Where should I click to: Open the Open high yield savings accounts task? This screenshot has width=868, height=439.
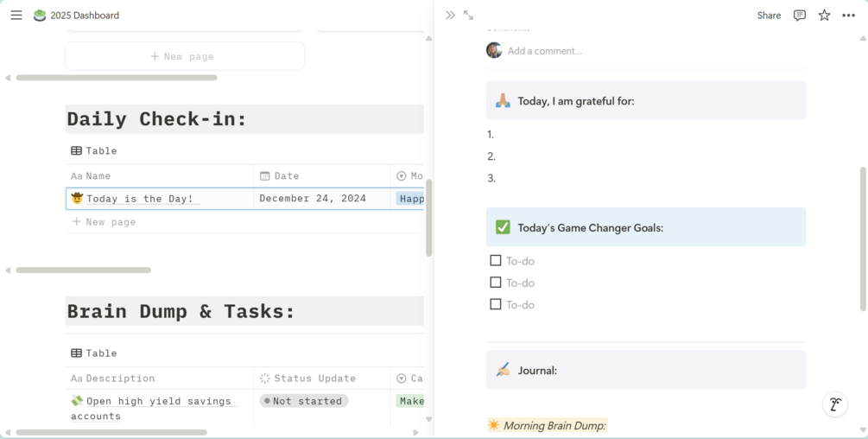155,408
